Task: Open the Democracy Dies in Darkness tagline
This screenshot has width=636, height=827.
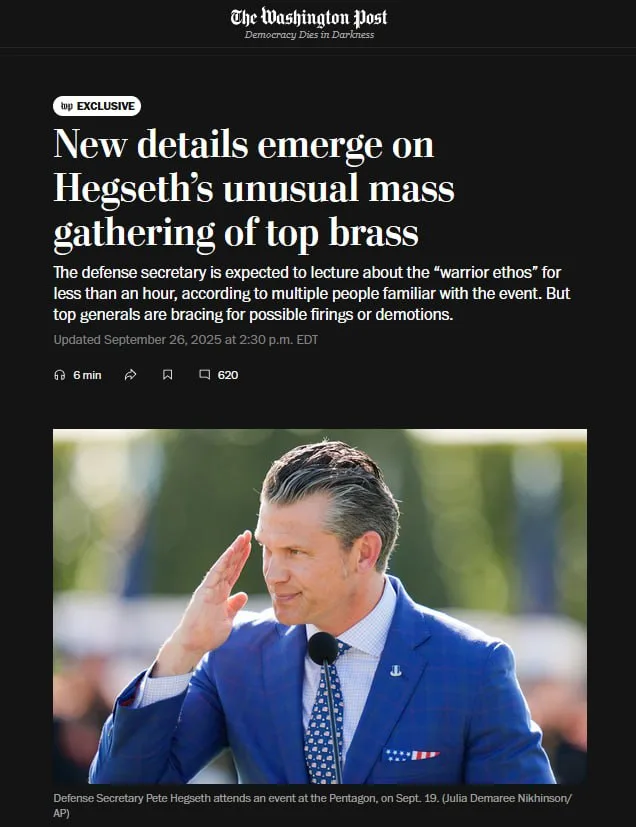Action: 309,35
